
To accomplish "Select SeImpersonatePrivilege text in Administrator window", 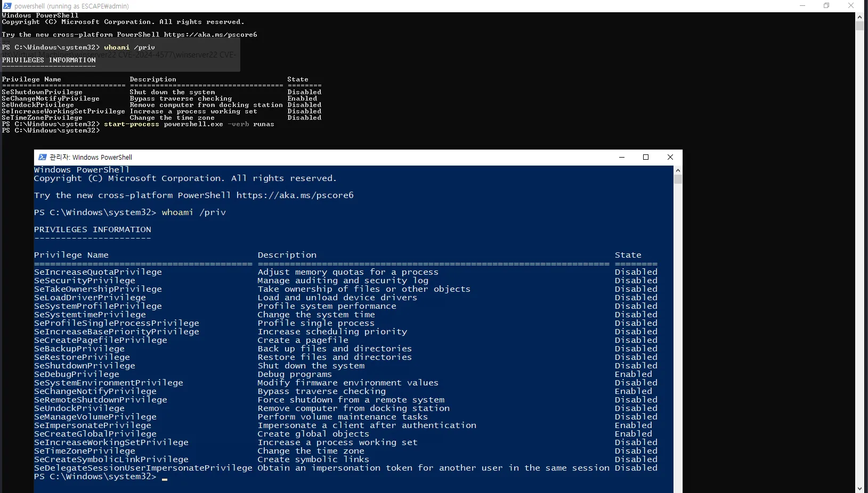I will [x=93, y=425].
